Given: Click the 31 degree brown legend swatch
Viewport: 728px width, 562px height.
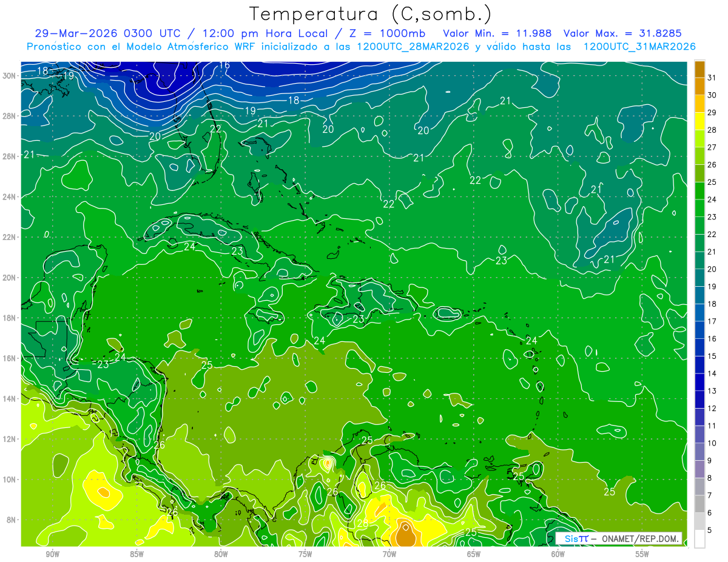Looking at the screenshot, I should click(699, 69).
